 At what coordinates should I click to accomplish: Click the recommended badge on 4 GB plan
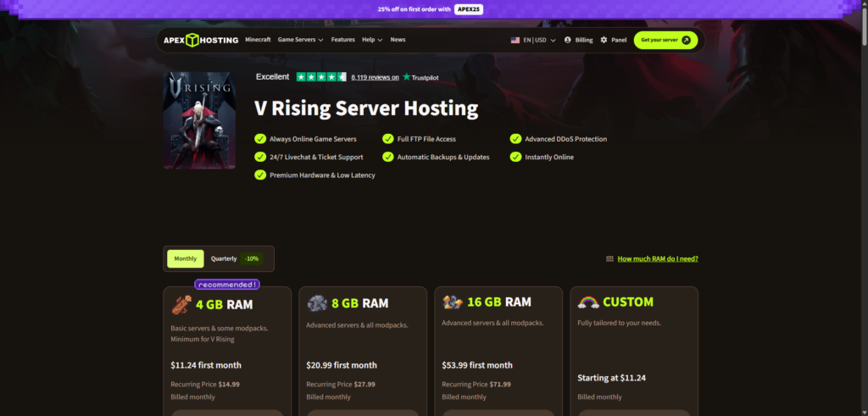[x=227, y=285]
